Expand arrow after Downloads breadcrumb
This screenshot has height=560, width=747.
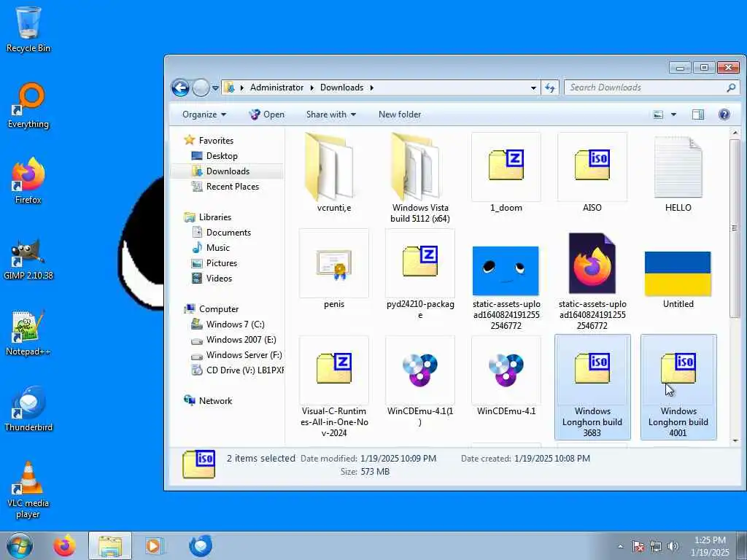[x=371, y=87]
